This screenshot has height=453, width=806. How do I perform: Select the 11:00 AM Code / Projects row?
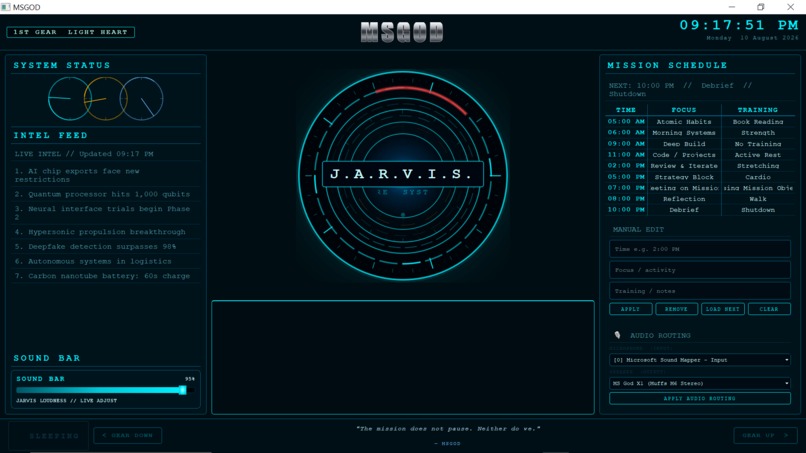click(x=700, y=155)
